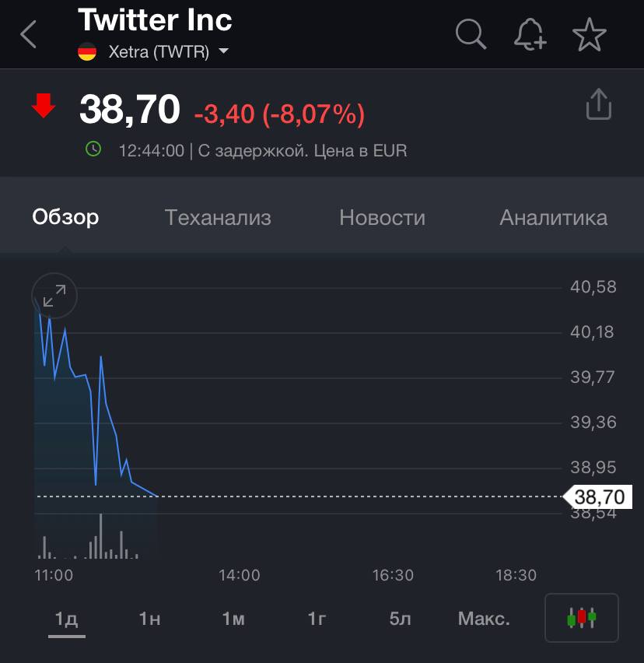Select the 1д time range
644x663 pixels.
(x=66, y=619)
